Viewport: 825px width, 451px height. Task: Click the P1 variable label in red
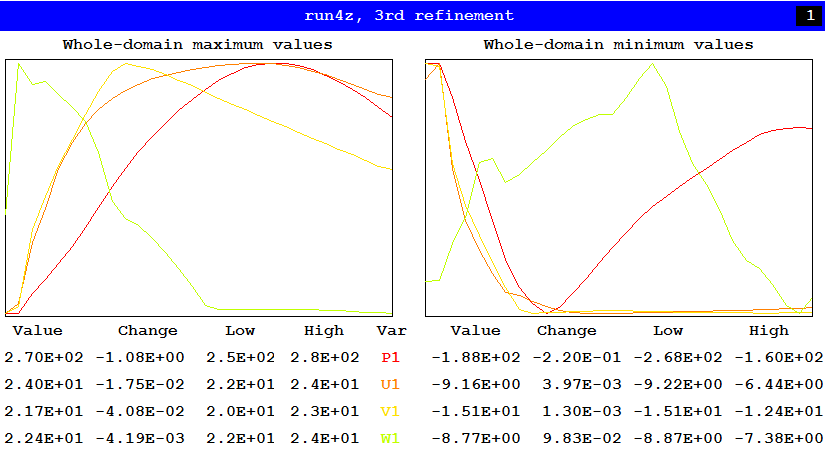[390, 357]
